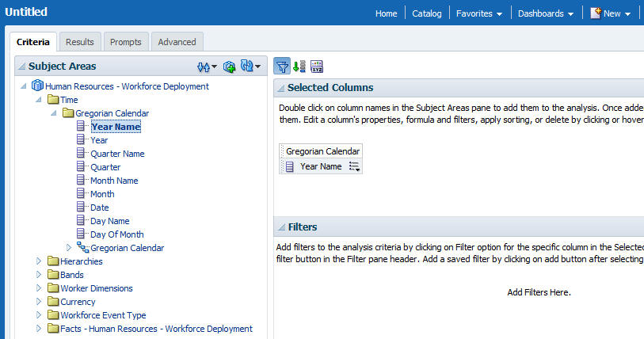
Task: Expand the Worker Dimensions folder
Action: [x=39, y=288]
